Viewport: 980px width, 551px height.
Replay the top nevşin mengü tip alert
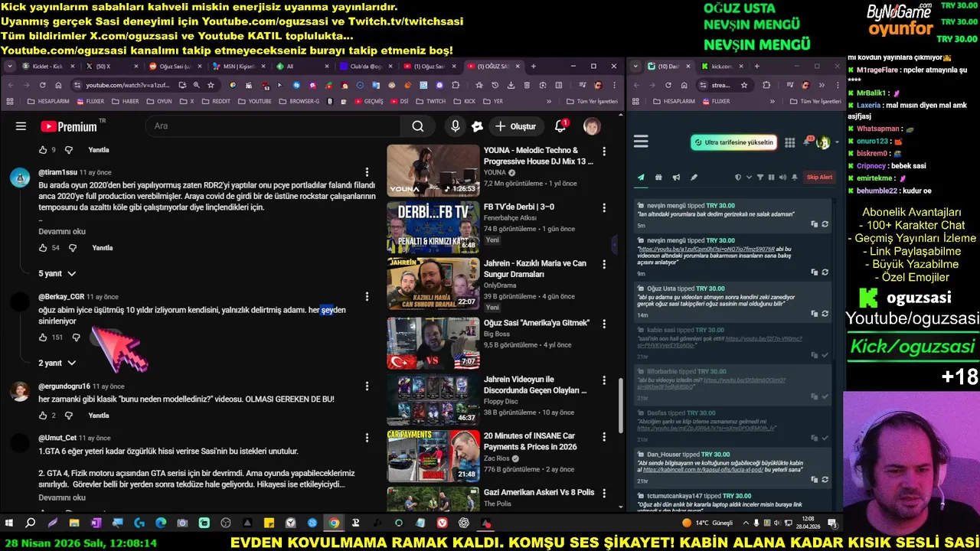point(825,224)
